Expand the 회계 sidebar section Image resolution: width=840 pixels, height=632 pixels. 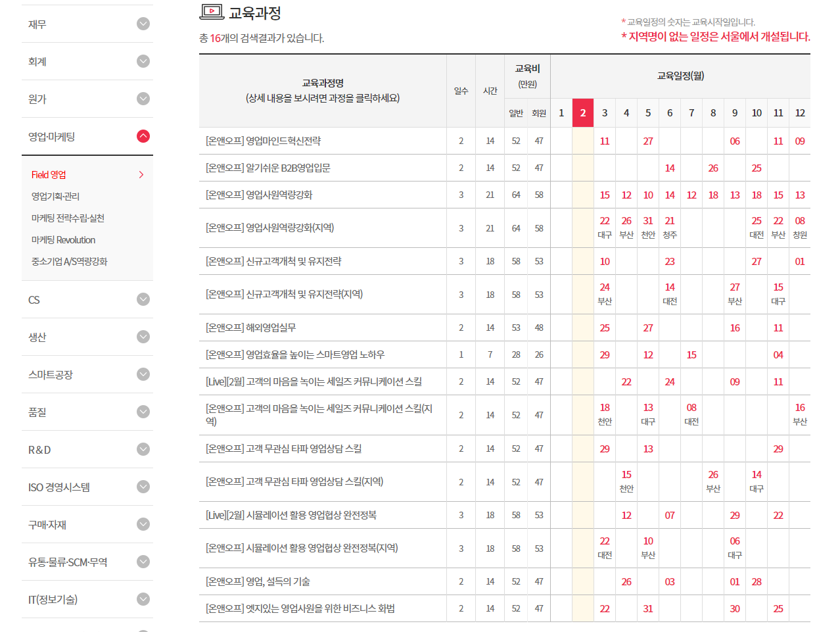point(143,61)
